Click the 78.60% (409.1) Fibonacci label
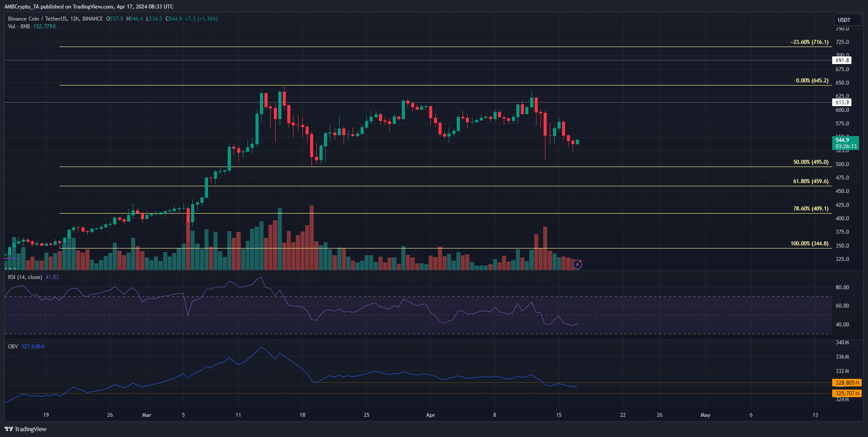The width and height of the screenshot is (868, 437). [x=811, y=209]
